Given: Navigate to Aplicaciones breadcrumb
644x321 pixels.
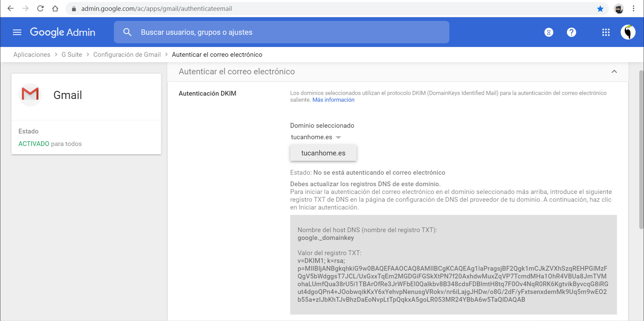Looking at the screenshot, I should [32, 54].
